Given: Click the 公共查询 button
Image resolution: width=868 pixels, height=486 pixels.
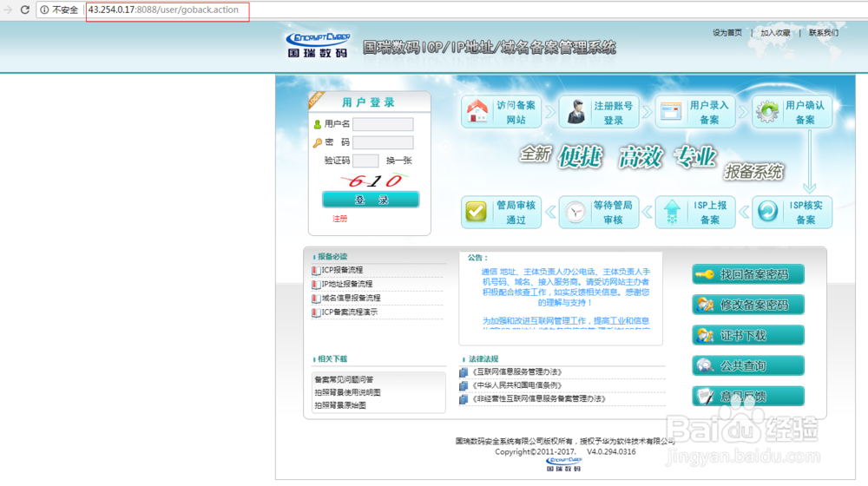Looking at the screenshot, I should click(x=748, y=366).
